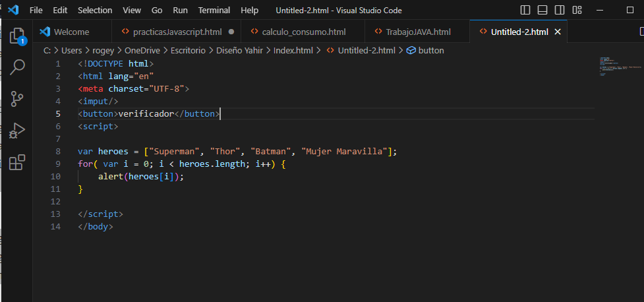This screenshot has width=644, height=302.
Task: Select the Untitled-2.html tab
Action: pos(519,32)
